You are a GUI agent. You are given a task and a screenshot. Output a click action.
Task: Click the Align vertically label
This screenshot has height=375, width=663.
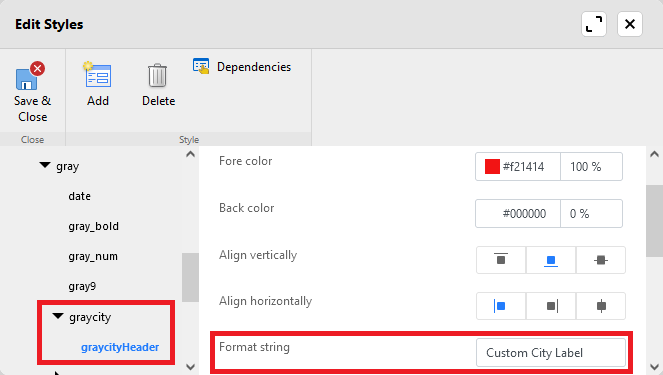[258, 255]
